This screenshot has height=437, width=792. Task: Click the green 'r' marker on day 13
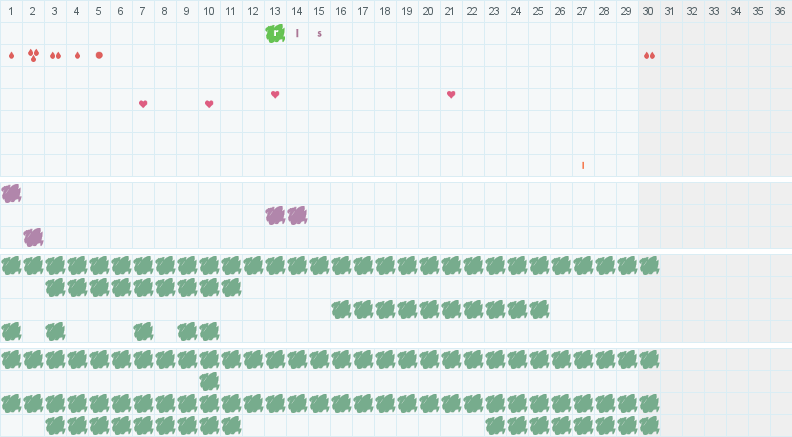coord(275,33)
